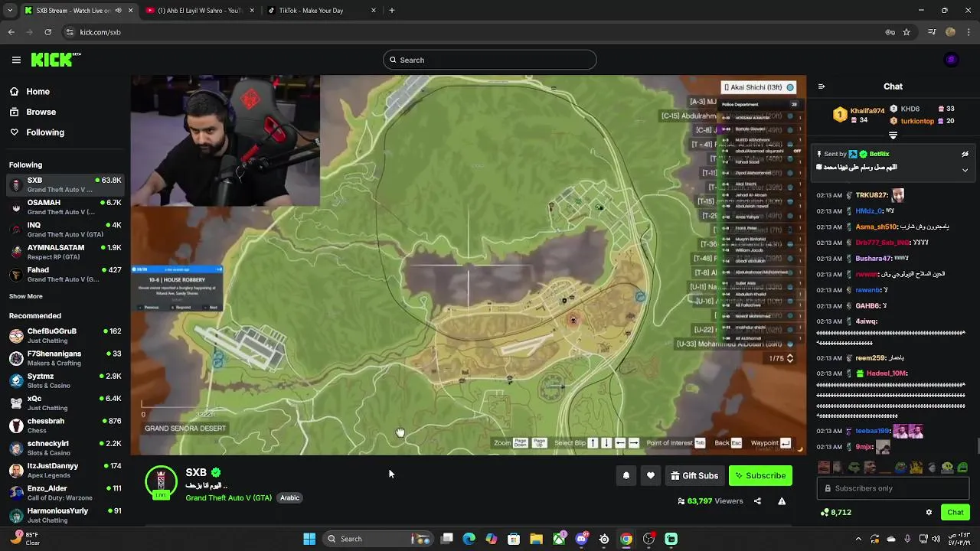This screenshot has height=551, width=980.
Task: Toggle stream notification bell
Action: tap(626, 476)
